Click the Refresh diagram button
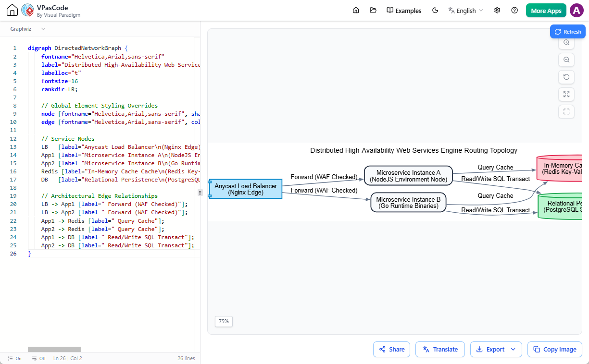Viewport: 589px width, 364px height. click(568, 32)
